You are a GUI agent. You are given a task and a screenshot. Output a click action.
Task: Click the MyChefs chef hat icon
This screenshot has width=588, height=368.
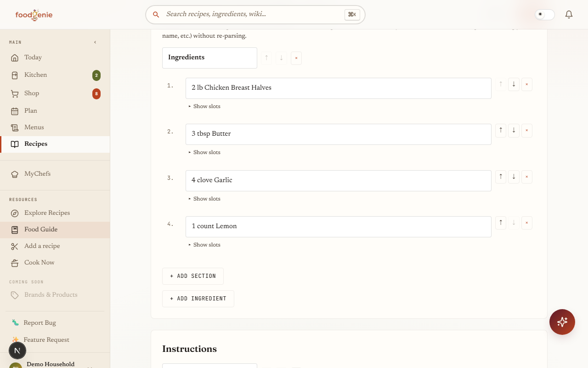(x=15, y=174)
